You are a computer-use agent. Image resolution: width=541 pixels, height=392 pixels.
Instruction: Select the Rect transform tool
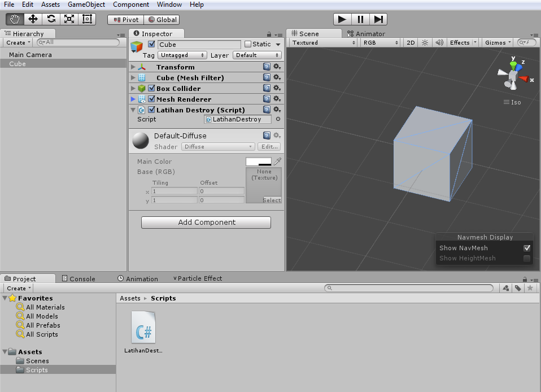click(87, 19)
